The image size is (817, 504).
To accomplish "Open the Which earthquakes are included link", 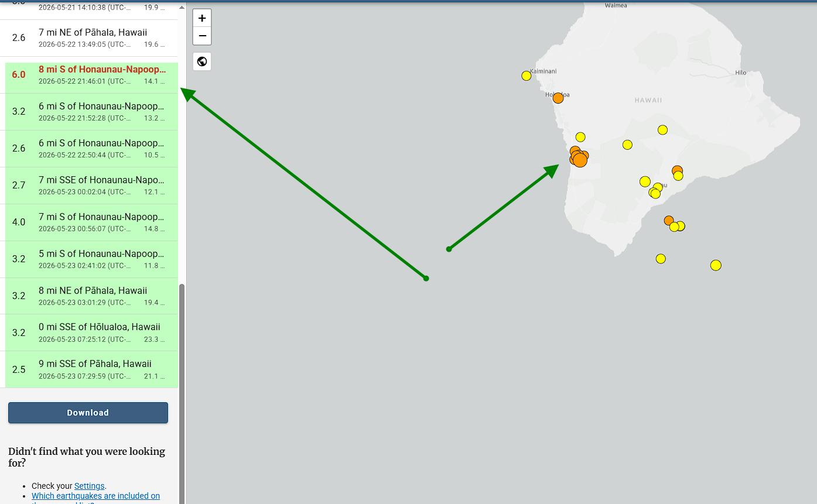I will (95, 496).
